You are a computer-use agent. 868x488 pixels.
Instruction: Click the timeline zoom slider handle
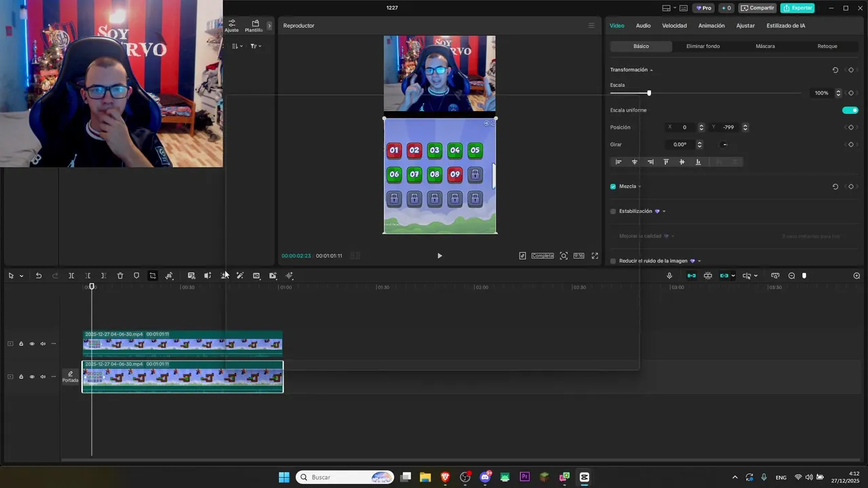pos(804,276)
